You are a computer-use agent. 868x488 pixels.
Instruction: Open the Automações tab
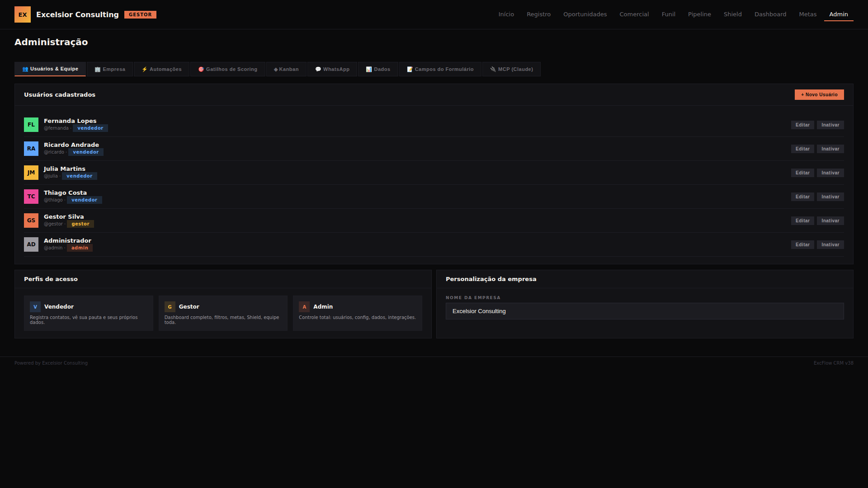162,69
